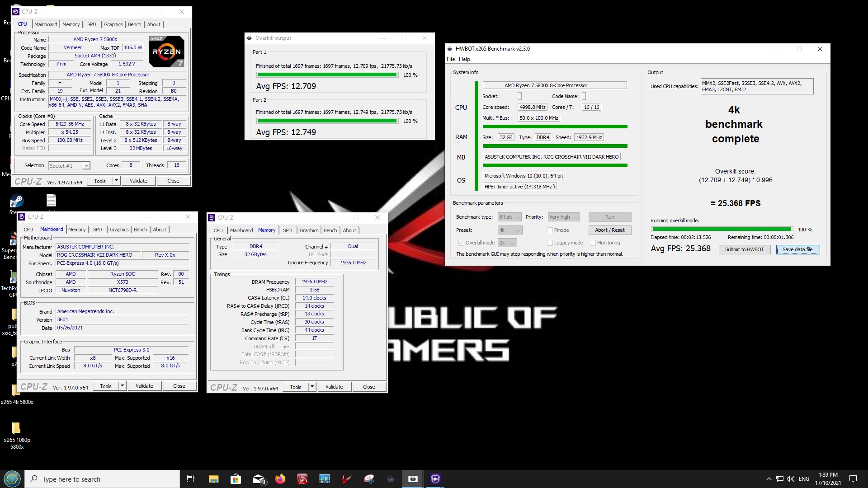This screenshot has width=868, height=488.
Task: Open the Benchmark type 64-bit dropdown
Action: pyautogui.click(x=509, y=217)
